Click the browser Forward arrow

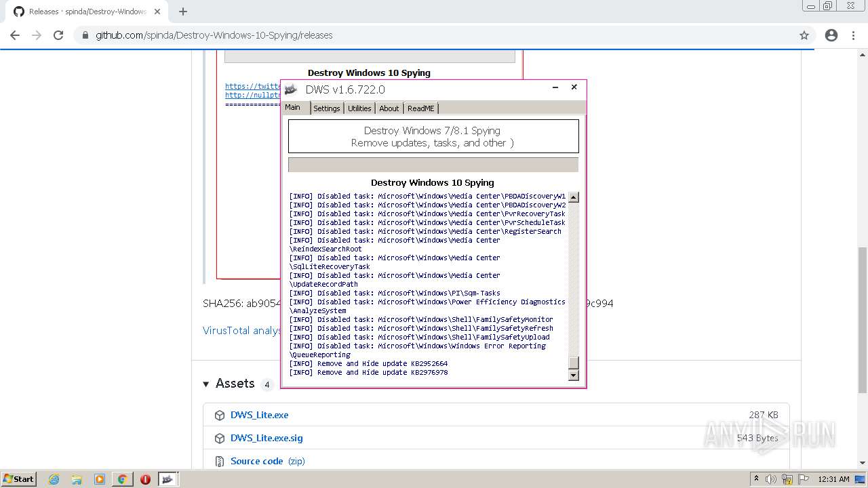tap(37, 35)
